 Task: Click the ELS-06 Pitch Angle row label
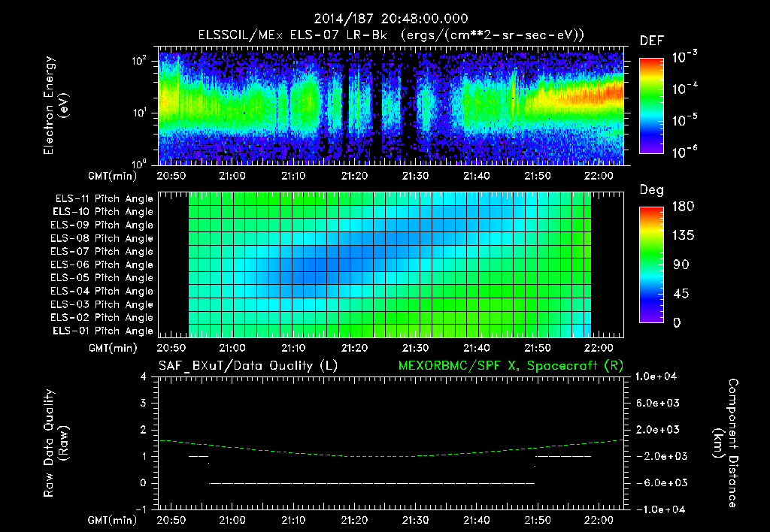pyautogui.click(x=102, y=265)
